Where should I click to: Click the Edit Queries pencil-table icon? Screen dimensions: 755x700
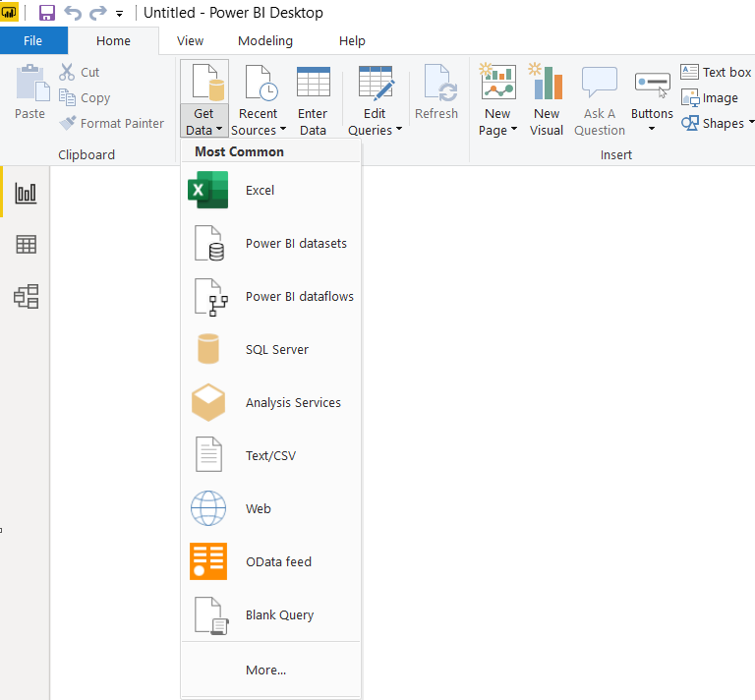(x=377, y=83)
